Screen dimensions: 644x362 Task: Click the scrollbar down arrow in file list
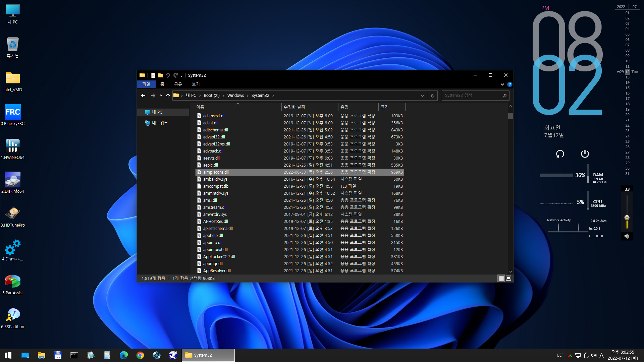pyautogui.click(x=511, y=272)
